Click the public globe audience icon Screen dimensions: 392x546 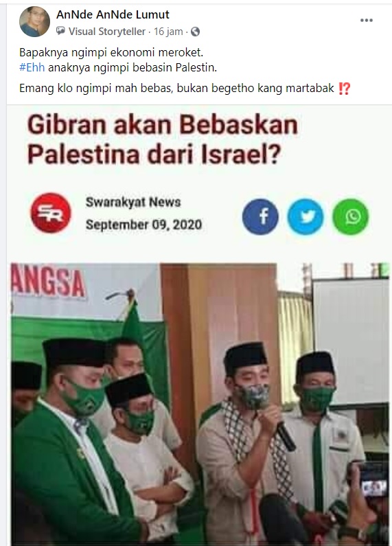click(x=195, y=32)
